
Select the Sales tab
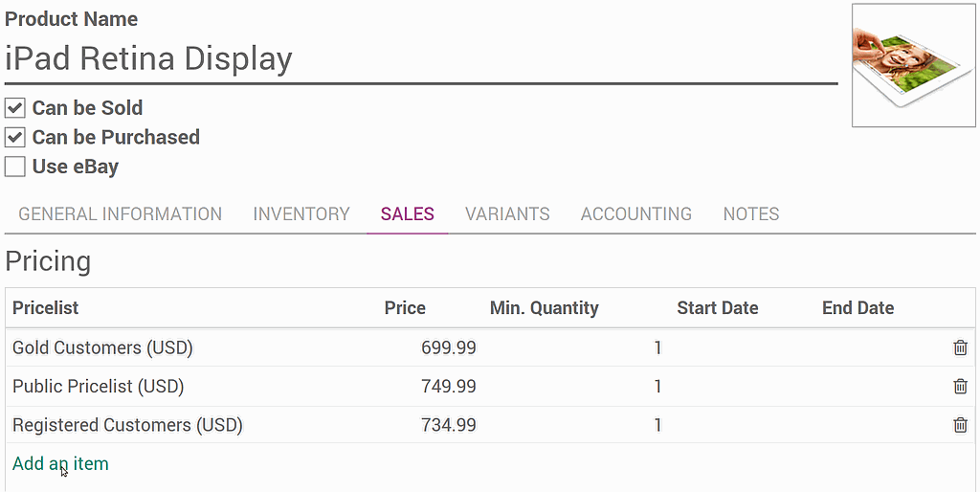(x=407, y=213)
